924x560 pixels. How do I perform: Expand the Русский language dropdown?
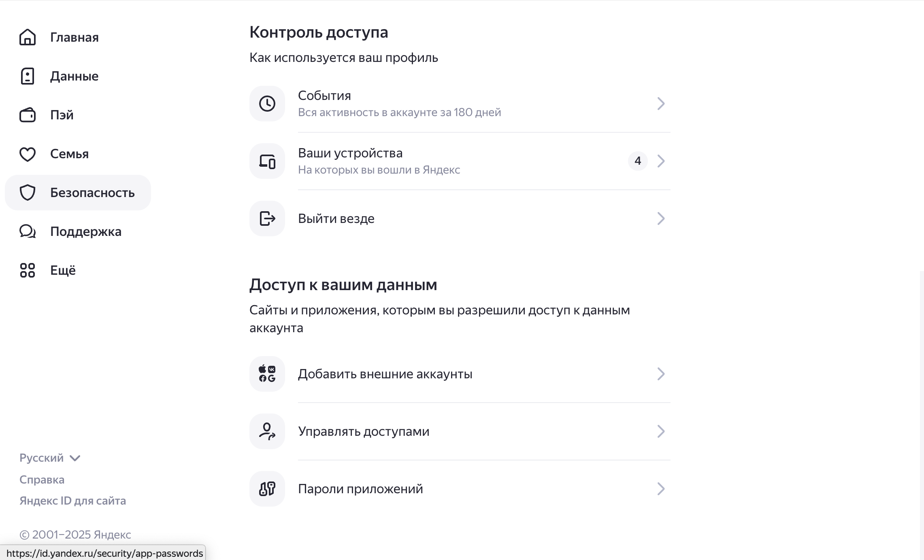[50, 458]
